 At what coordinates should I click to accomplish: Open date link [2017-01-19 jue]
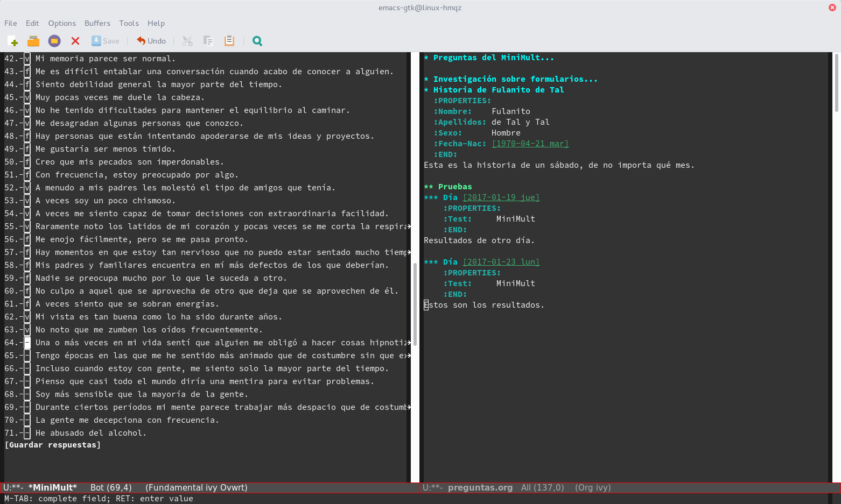click(501, 197)
